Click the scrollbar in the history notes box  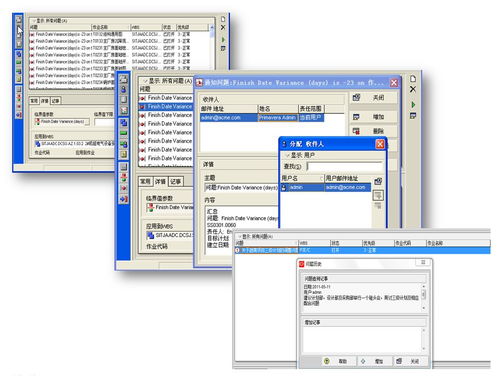tap(424, 297)
